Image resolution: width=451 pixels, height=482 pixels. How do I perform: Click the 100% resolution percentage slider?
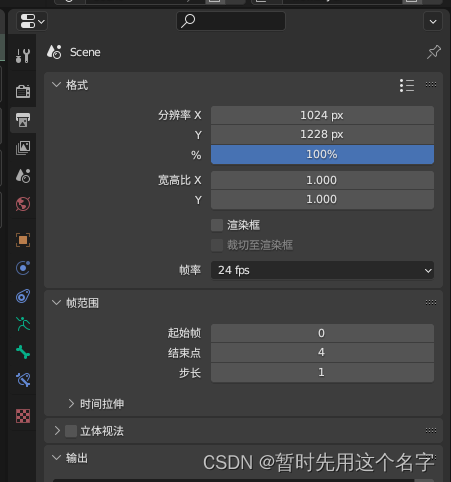322,154
